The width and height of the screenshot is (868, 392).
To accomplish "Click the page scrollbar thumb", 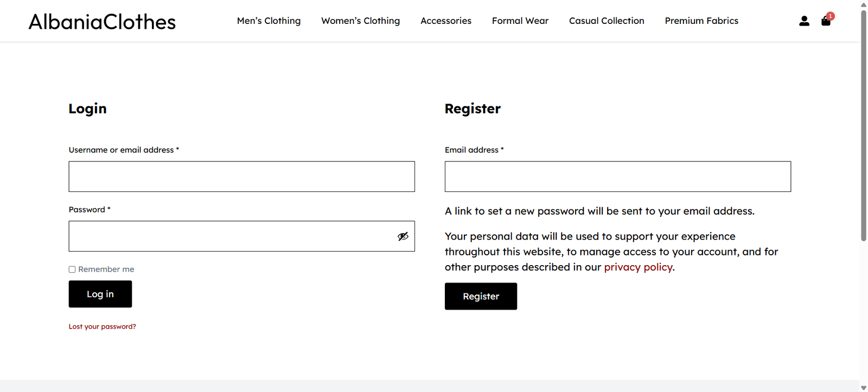I will [x=864, y=125].
